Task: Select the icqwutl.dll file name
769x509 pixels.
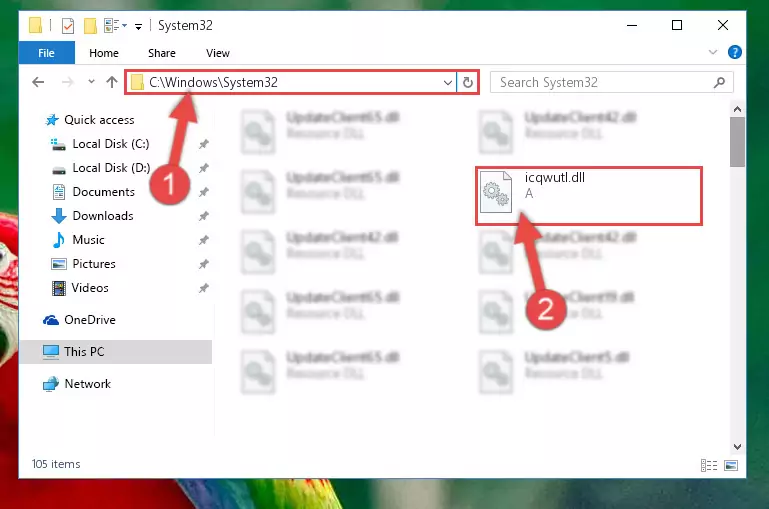Action: coord(555,178)
